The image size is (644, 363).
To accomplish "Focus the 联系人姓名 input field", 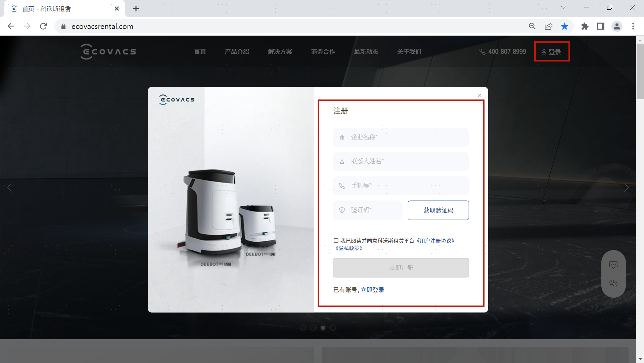I will [401, 162].
